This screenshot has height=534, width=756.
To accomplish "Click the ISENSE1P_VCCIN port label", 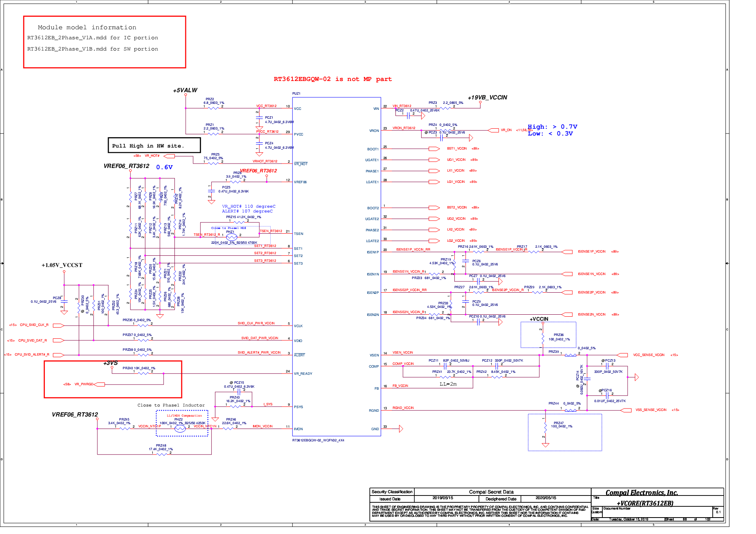I will point(592,252).
